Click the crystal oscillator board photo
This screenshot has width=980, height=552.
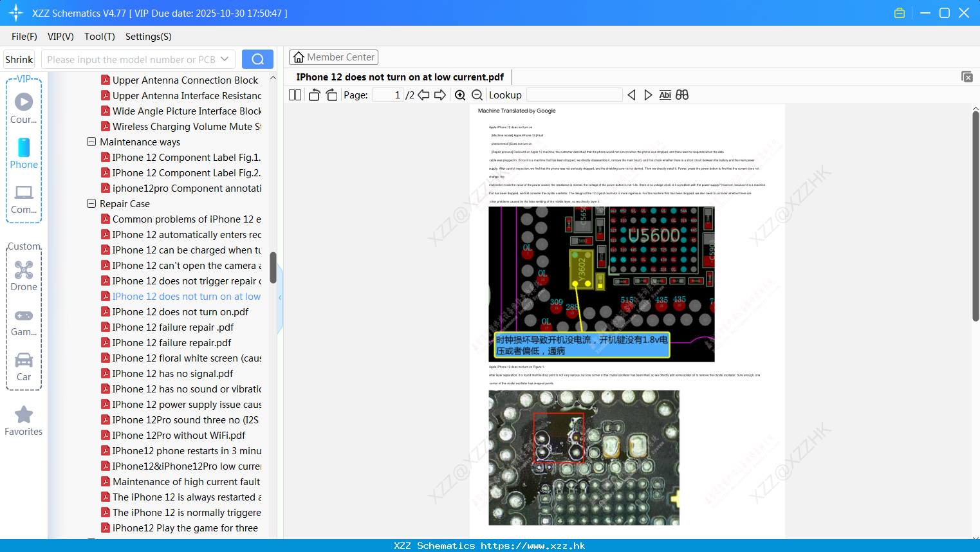coord(584,457)
